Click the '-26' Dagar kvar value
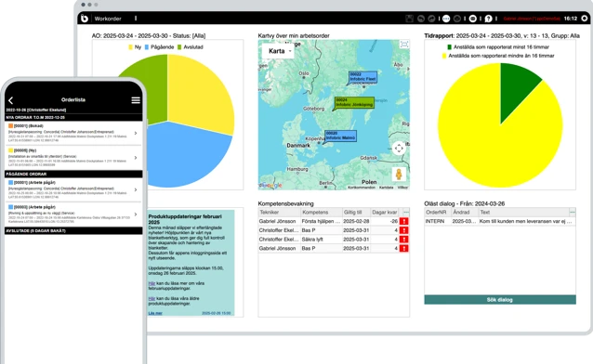Image resolution: width=593 pixels, height=364 pixels. point(394,221)
